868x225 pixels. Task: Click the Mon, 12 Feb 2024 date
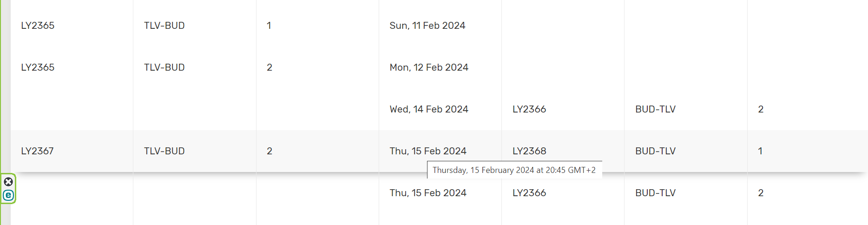pos(428,67)
